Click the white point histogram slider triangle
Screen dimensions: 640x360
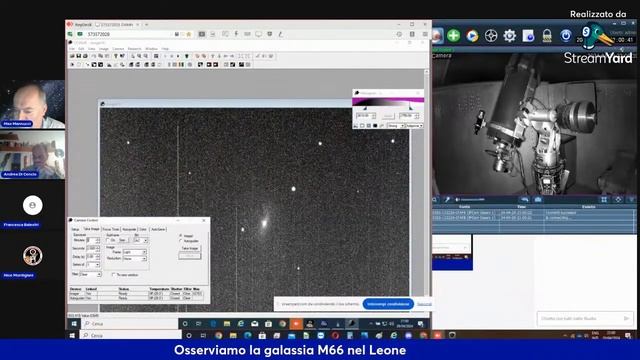pyautogui.click(x=411, y=109)
